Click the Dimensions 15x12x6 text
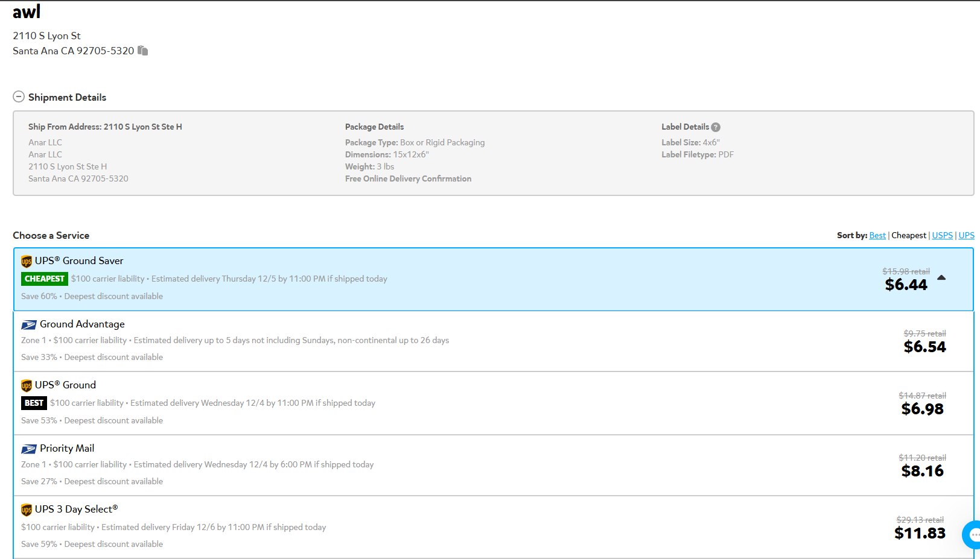 (x=387, y=154)
